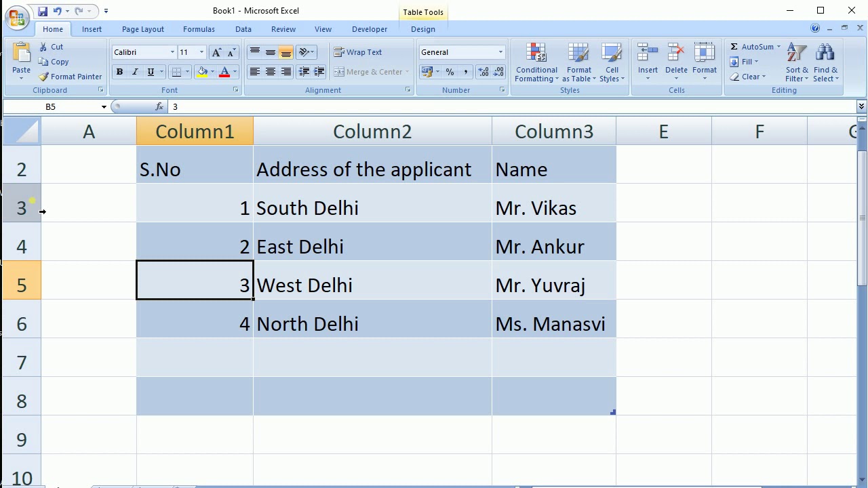
Task: Open Find & Select menu
Action: pos(825,63)
